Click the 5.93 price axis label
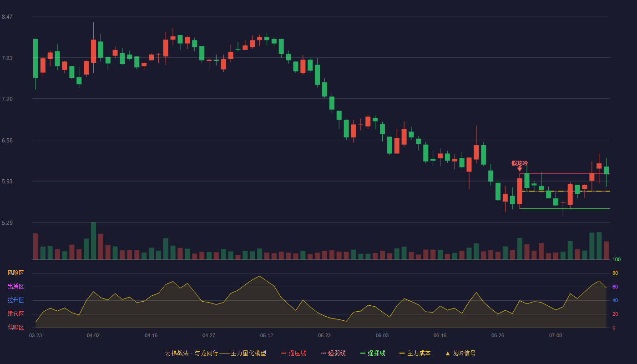The width and height of the screenshot is (637, 364). click(x=7, y=182)
